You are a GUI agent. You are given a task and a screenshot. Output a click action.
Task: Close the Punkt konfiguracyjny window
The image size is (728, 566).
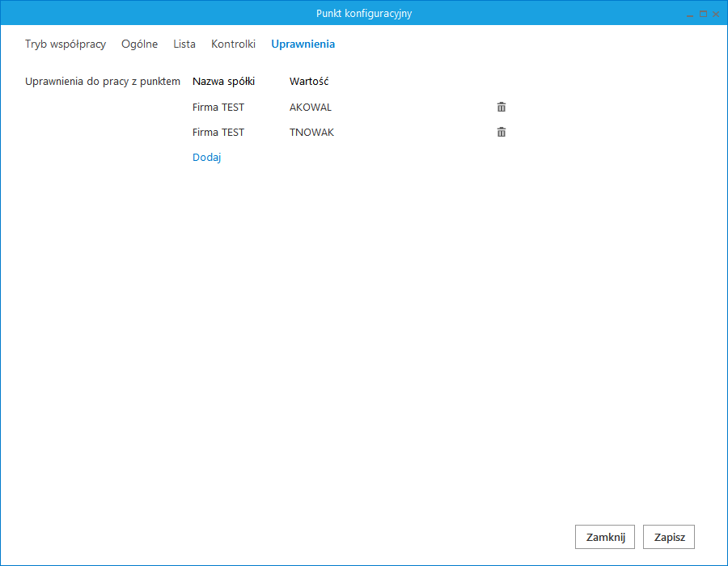point(716,15)
